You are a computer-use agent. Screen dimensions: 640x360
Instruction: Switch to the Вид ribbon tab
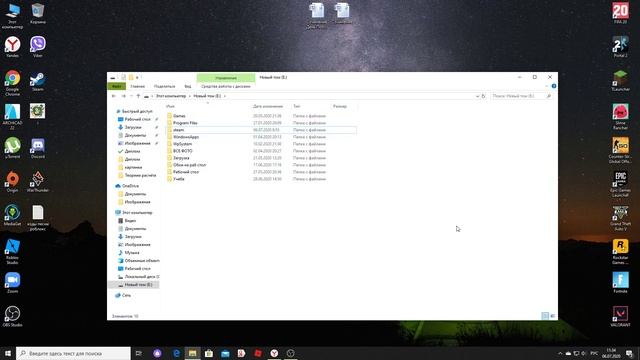click(188, 86)
